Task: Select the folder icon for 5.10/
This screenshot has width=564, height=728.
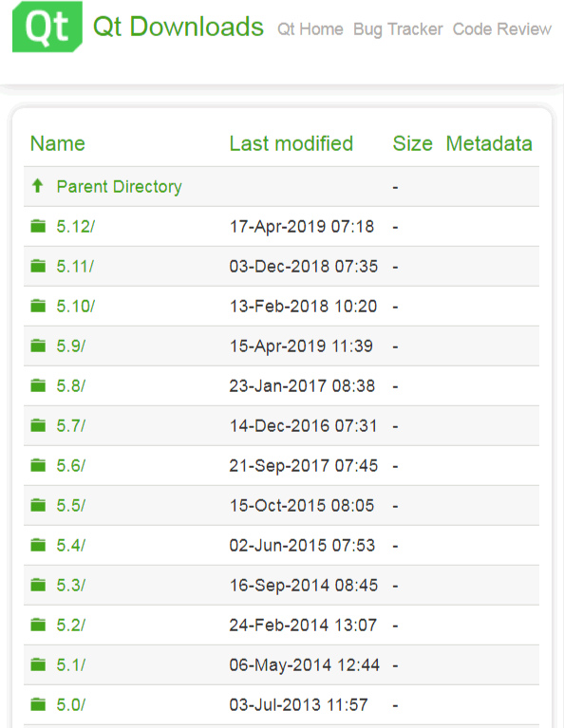Action: (x=38, y=306)
